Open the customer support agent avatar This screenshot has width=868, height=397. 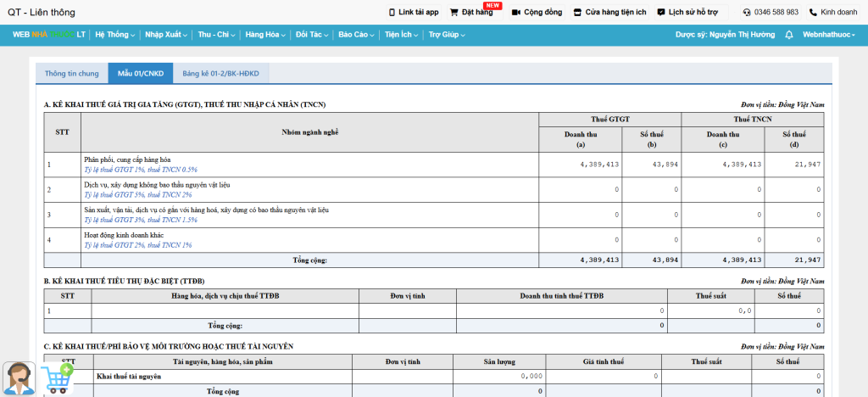click(x=19, y=377)
